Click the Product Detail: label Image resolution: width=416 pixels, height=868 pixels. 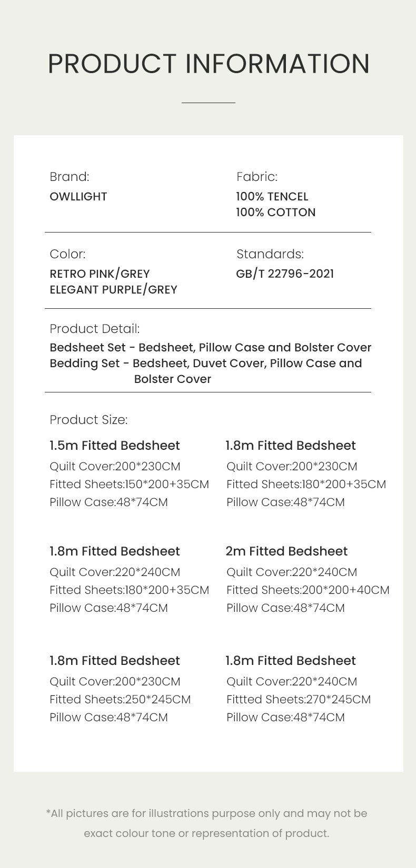click(95, 329)
